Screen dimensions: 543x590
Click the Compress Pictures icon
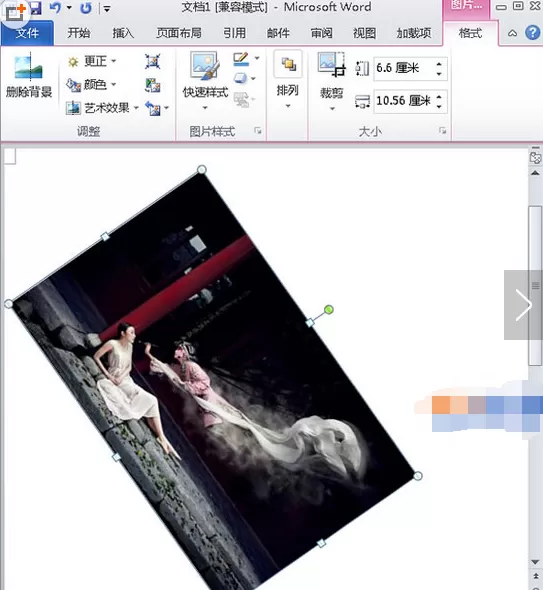[x=152, y=61]
